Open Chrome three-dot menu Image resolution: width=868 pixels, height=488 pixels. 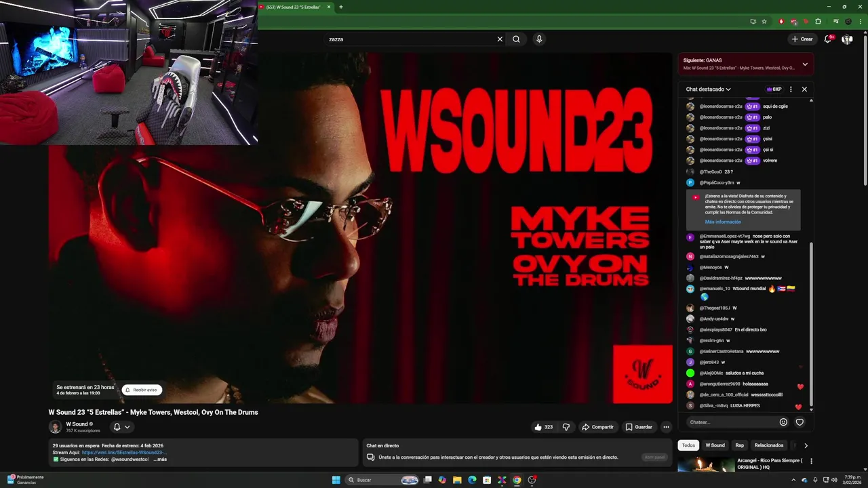pos(860,21)
